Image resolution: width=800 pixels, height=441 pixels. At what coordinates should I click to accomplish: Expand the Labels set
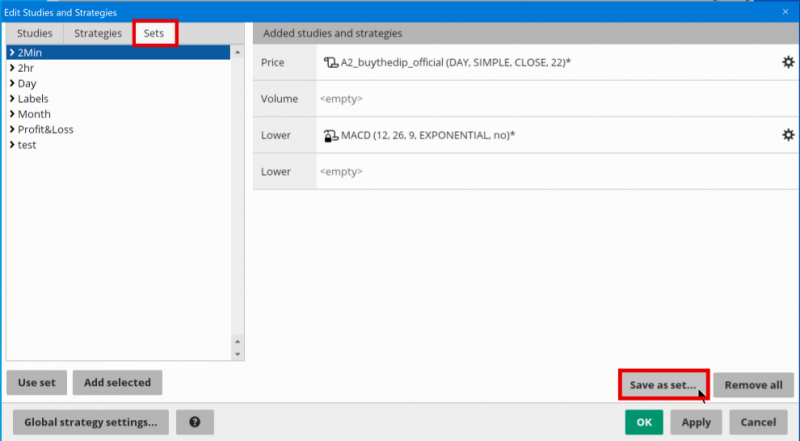pyautogui.click(x=11, y=99)
